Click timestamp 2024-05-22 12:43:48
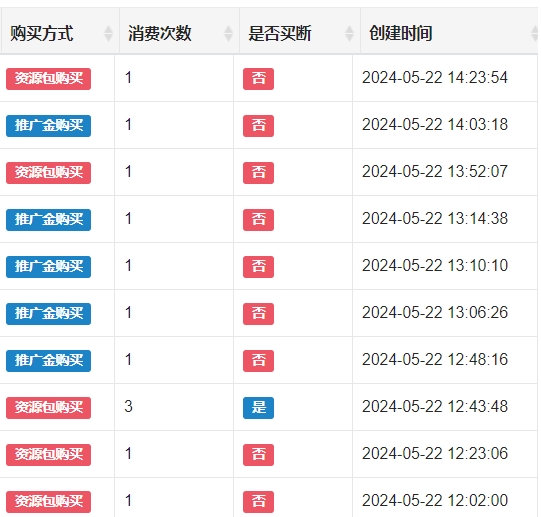The height and width of the screenshot is (517, 541). pos(435,406)
